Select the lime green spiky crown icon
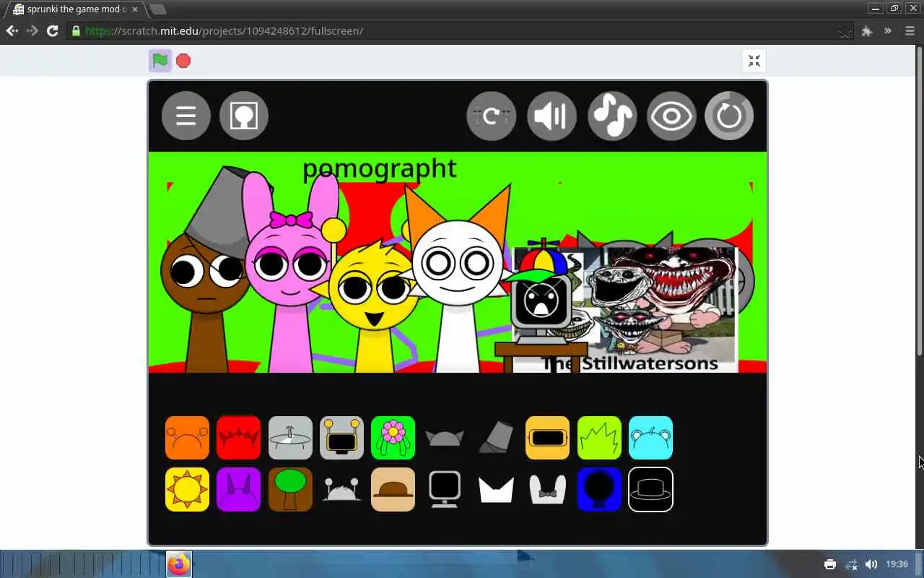The height and width of the screenshot is (578, 924). (x=599, y=438)
